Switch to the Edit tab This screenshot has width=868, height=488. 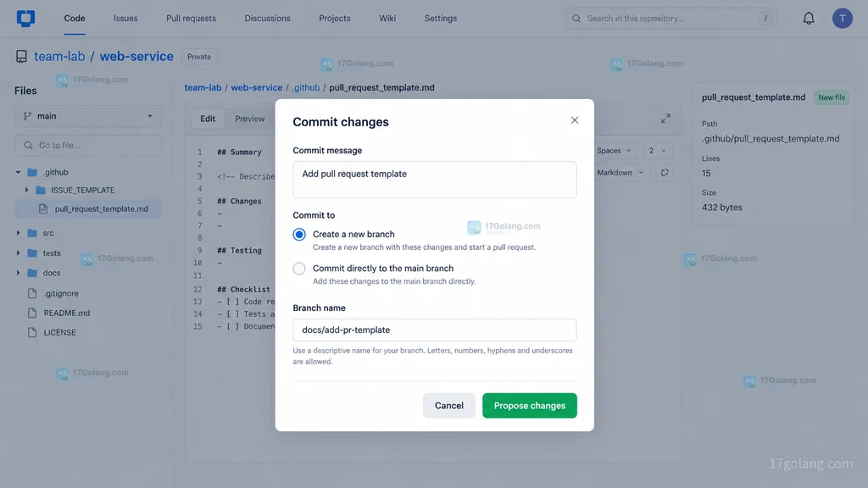point(208,119)
